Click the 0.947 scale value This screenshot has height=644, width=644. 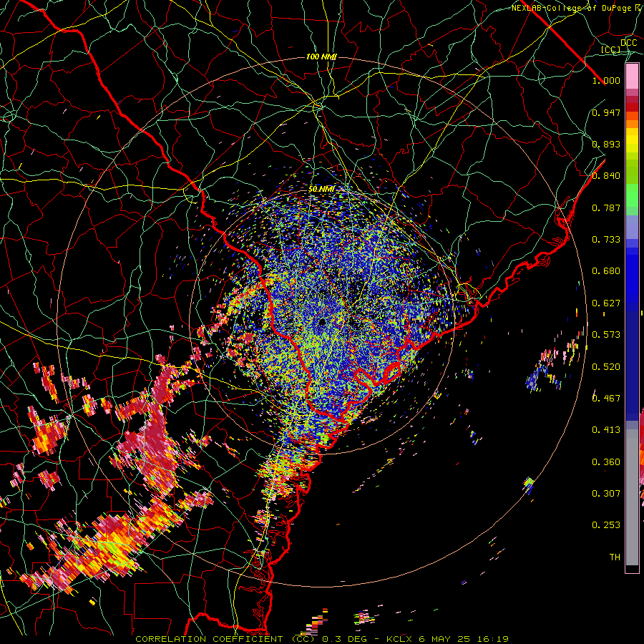click(606, 112)
